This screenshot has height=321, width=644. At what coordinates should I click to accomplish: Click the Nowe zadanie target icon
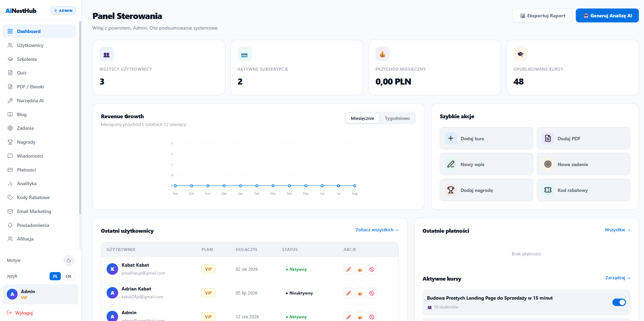(548, 164)
